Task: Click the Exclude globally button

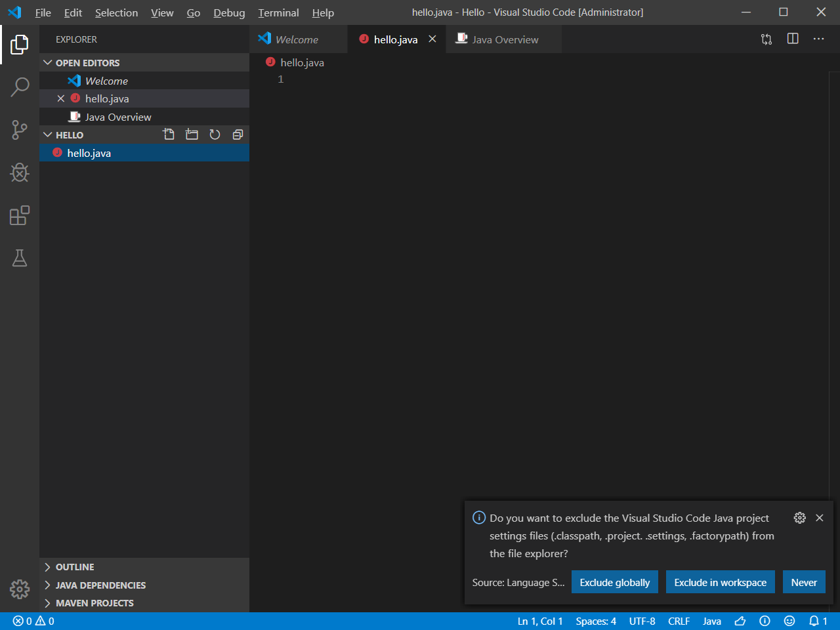Action: click(x=615, y=581)
